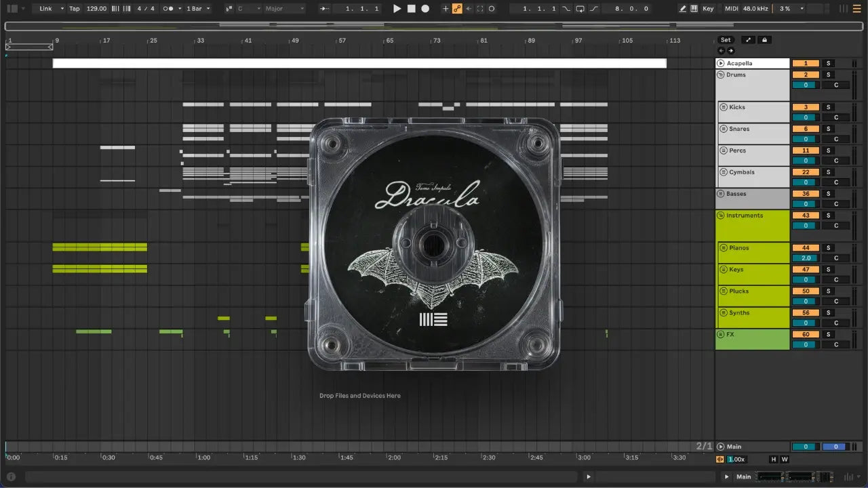Click the bar 57 marker in the ruler

pos(342,41)
